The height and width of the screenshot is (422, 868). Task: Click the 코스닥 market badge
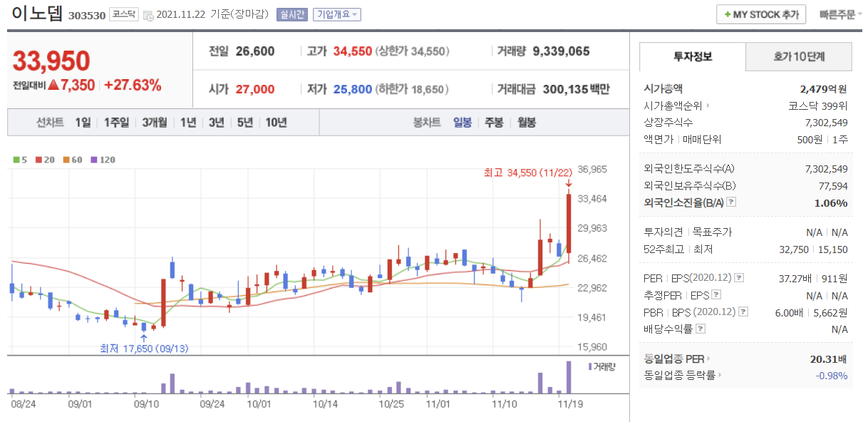(123, 15)
